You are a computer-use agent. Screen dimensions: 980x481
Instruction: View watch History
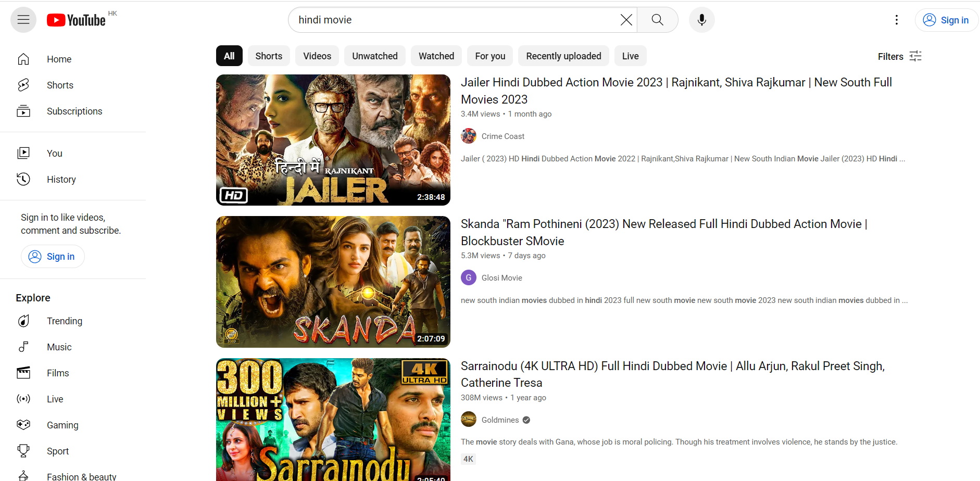(73, 180)
